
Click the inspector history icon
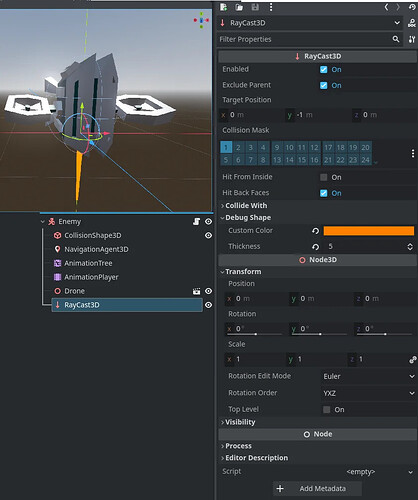coord(412,7)
